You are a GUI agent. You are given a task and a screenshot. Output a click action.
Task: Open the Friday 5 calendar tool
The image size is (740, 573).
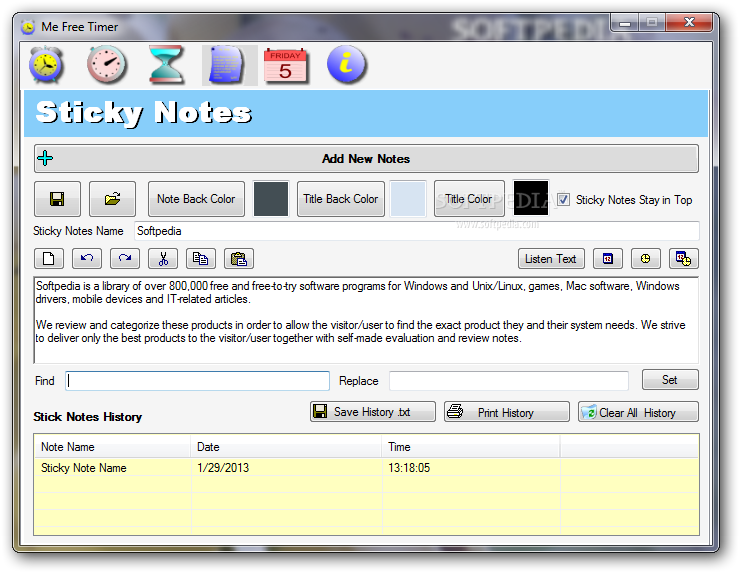pyautogui.click(x=286, y=66)
